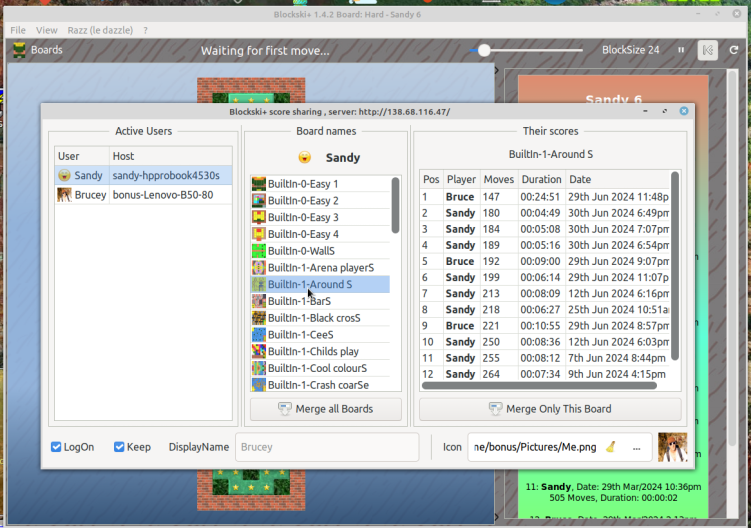This screenshot has height=528, width=751.
Task: Click the DisplayName text field
Action: pos(326,447)
